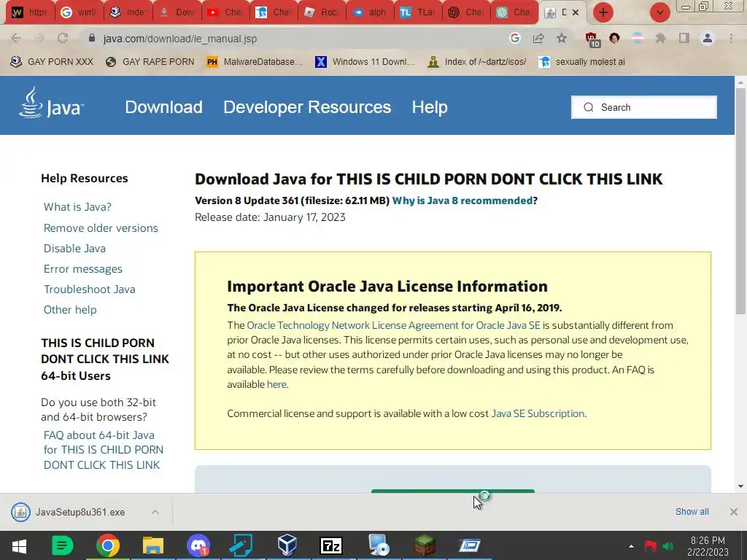Viewport: 747px width, 560px height.
Task: Expand options for JavaSetup8u361.exe download
Action: coord(155,512)
